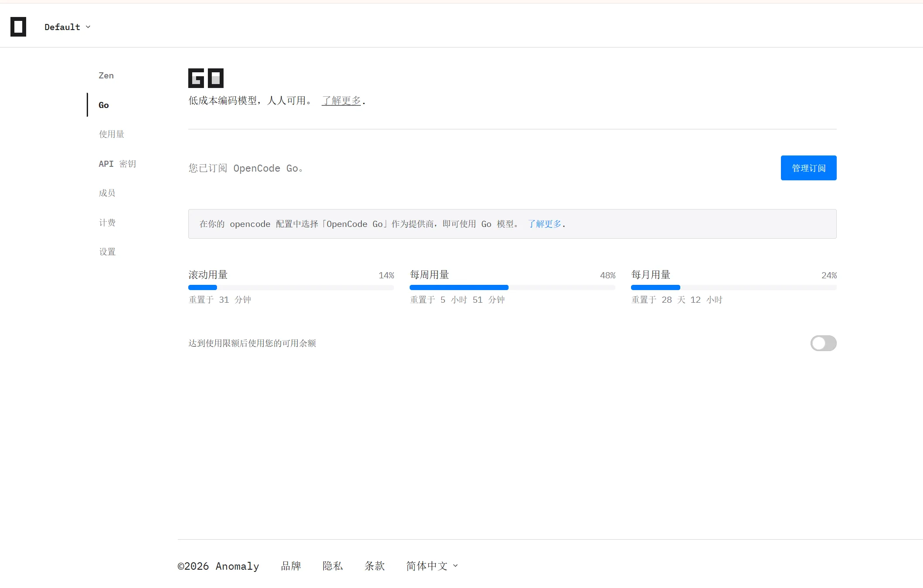Click the 48% weekly usage value
923x588 pixels.
tap(607, 275)
